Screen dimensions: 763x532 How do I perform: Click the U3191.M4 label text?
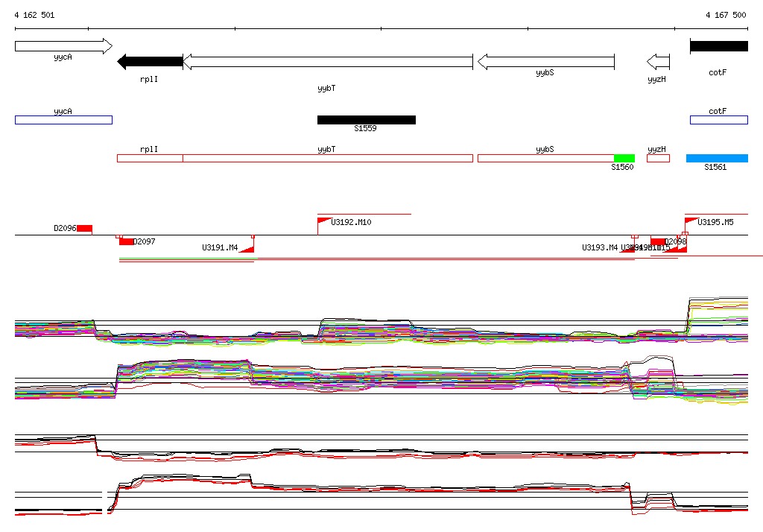coord(220,248)
